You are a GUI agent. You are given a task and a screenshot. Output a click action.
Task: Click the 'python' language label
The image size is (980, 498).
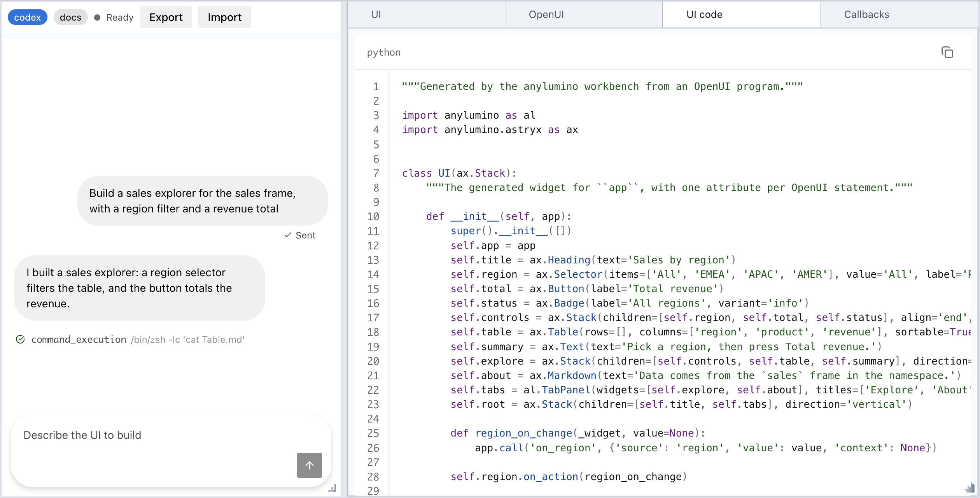(383, 52)
